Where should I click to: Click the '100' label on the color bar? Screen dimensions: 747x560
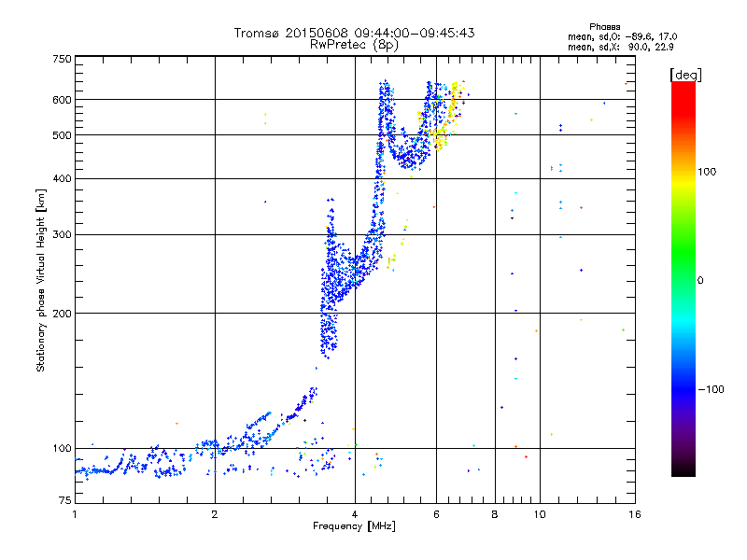click(707, 172)
